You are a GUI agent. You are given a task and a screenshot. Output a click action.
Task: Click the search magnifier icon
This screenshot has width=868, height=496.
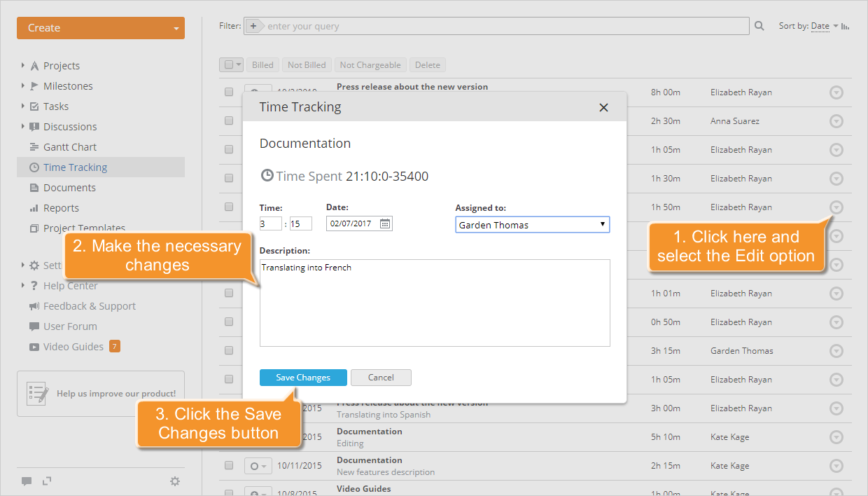pos(759,25)
